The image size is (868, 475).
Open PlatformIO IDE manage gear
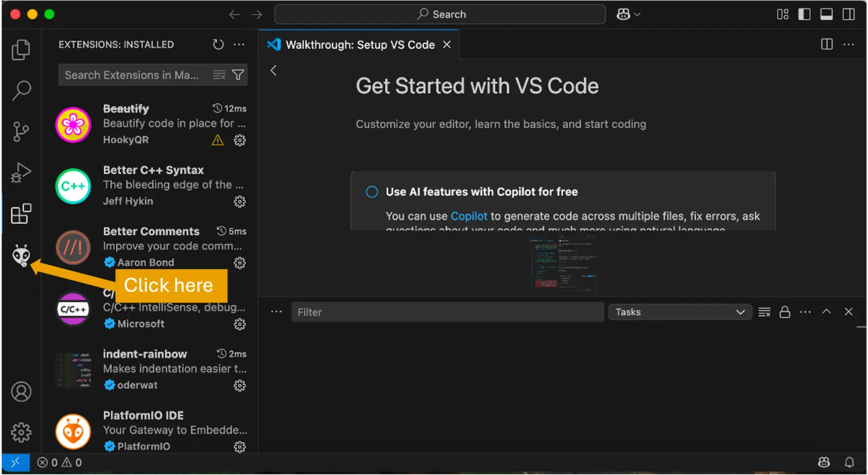tap(240, 447)
